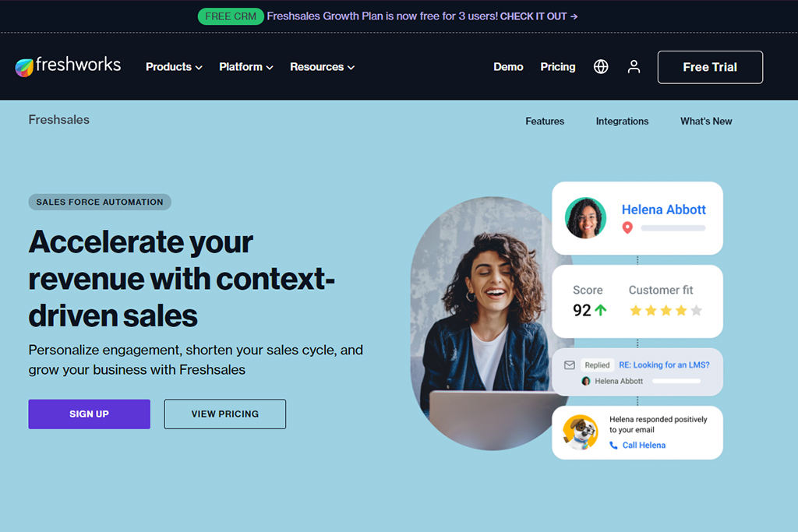The width and height of the screenshot is (798, 532).
Task: Click the phone icon beside Call Helena
Action: pyautogui.click(x=615, y=445)
